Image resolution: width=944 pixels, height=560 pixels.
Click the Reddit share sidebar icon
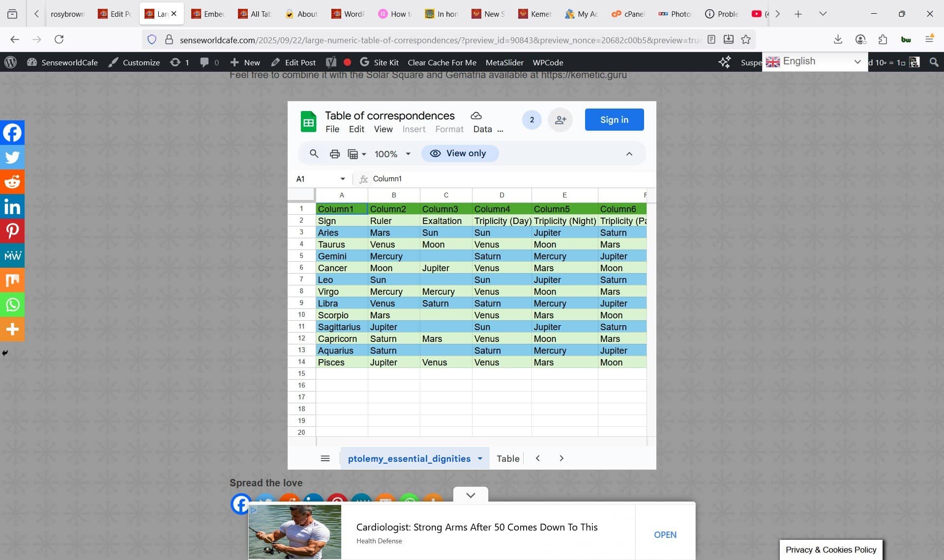12,182
